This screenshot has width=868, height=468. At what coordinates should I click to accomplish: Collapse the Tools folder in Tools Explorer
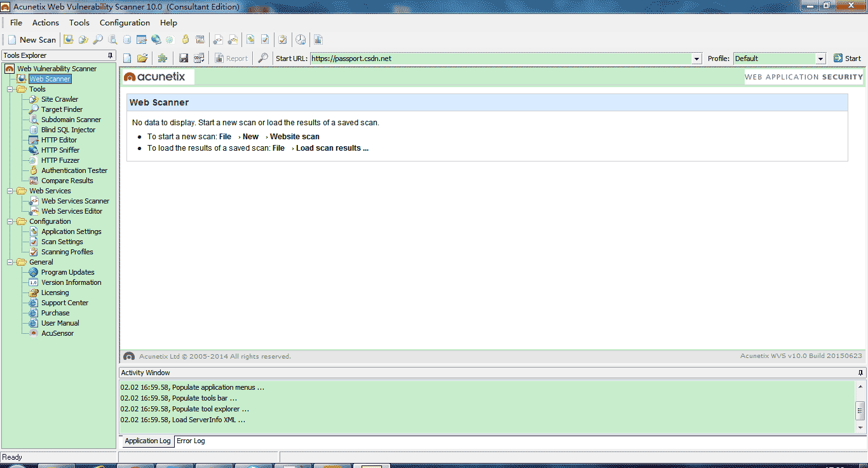click(x=10, y=89)
